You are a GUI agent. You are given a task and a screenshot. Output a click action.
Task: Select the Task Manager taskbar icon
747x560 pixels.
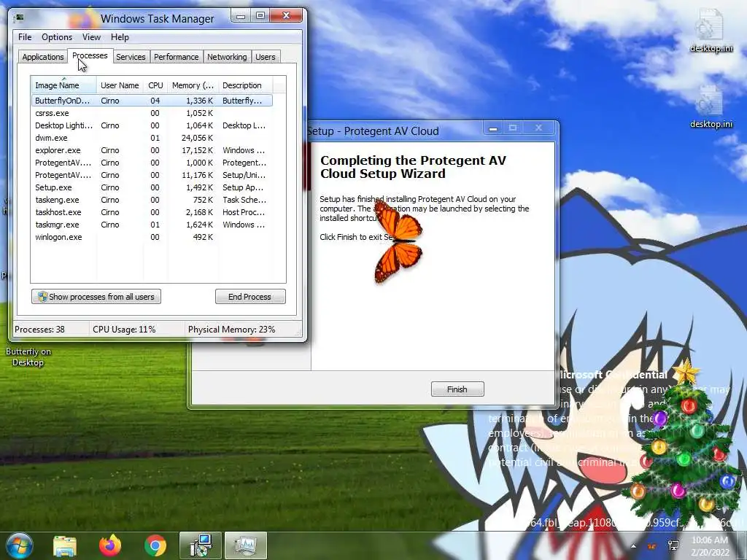[x=245, y=545]
